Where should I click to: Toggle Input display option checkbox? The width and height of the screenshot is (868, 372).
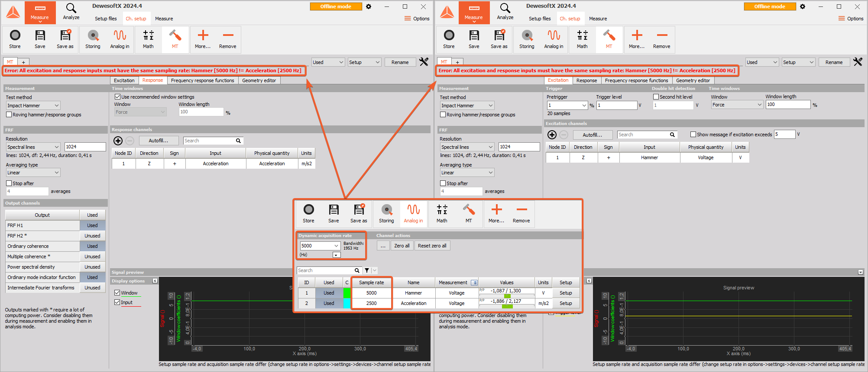point(117,302)
